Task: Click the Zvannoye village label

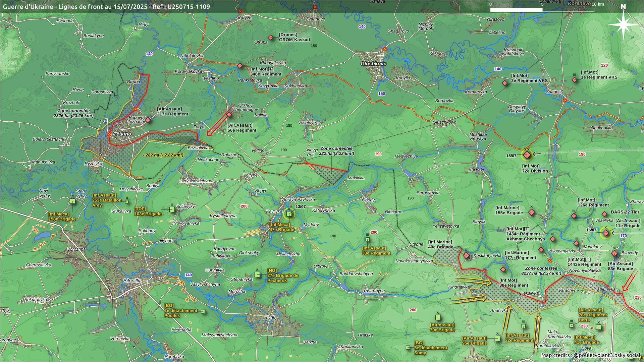Action: click(315, 19)
